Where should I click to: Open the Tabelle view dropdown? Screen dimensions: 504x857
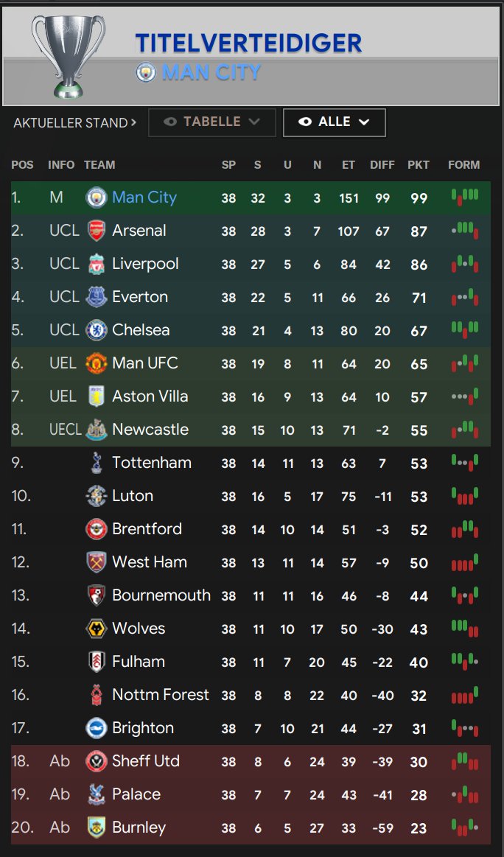tap(212, 122)
